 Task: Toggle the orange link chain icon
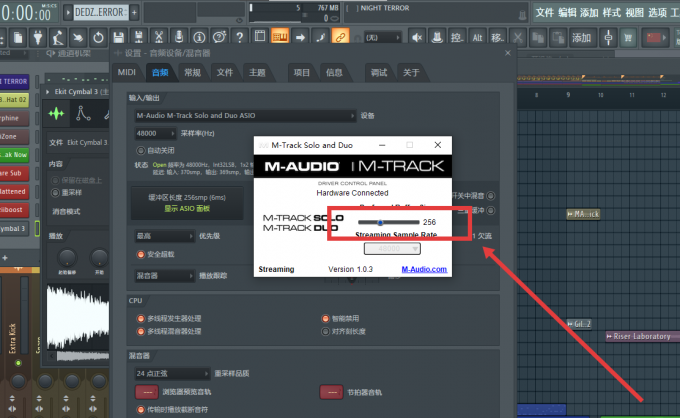tap(340, 37)
